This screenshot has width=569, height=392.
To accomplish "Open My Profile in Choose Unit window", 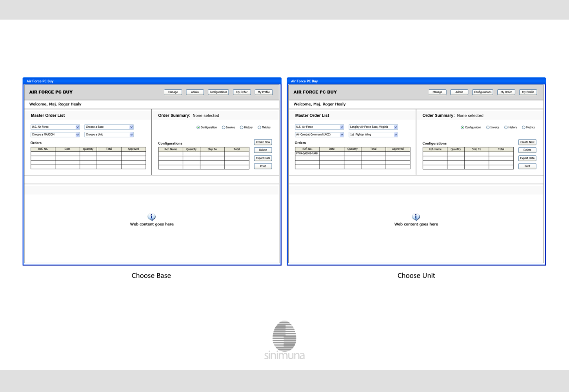I will 528,92.
